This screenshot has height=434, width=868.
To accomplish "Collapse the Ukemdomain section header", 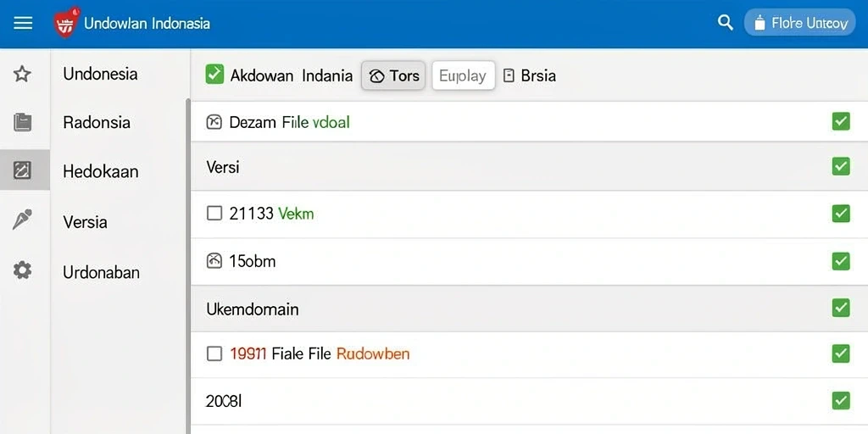I will 529,309.
